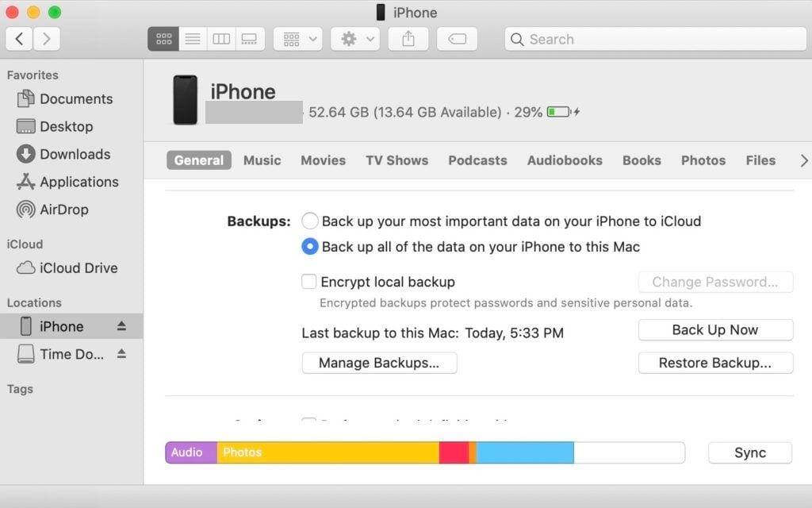Click the Change Password... button
This screenshot has width=812, height=508.
point(715,282)
